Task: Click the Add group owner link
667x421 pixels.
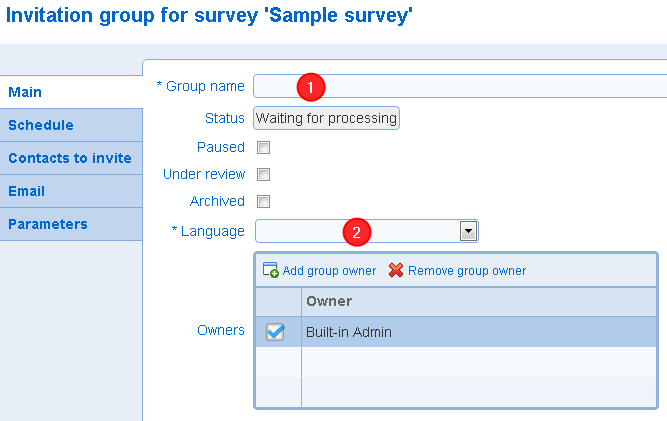Action: [329, 271]
